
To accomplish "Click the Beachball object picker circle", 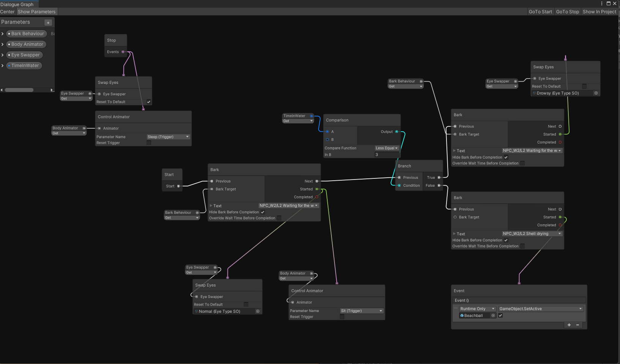I will (x=493, y=315).
